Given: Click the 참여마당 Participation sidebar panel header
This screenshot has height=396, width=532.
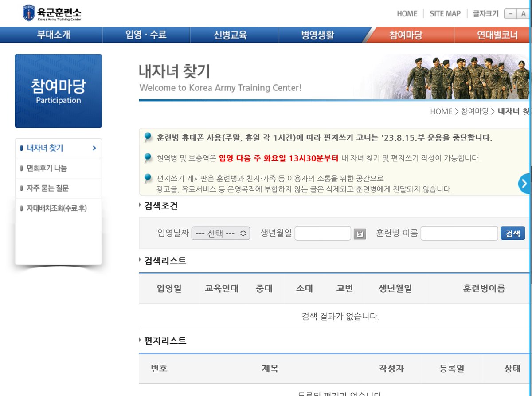Looking at the screenshot, I should click(x=58, y=90).
